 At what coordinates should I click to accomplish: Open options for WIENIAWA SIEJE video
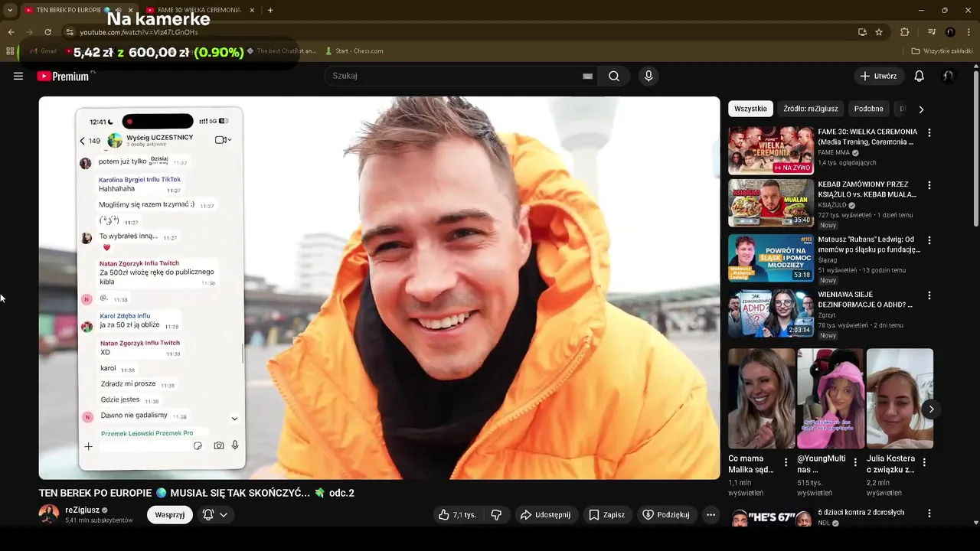click(929, 295)
